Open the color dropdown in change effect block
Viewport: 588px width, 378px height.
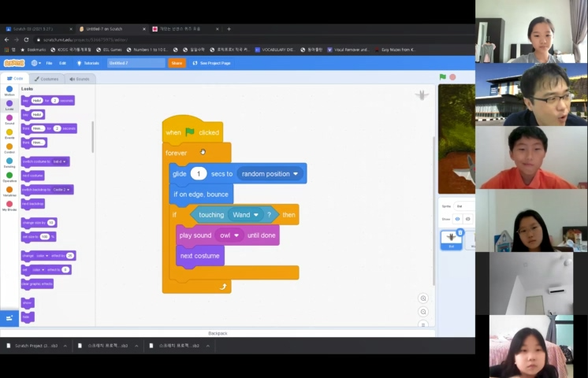coord(42,255)
